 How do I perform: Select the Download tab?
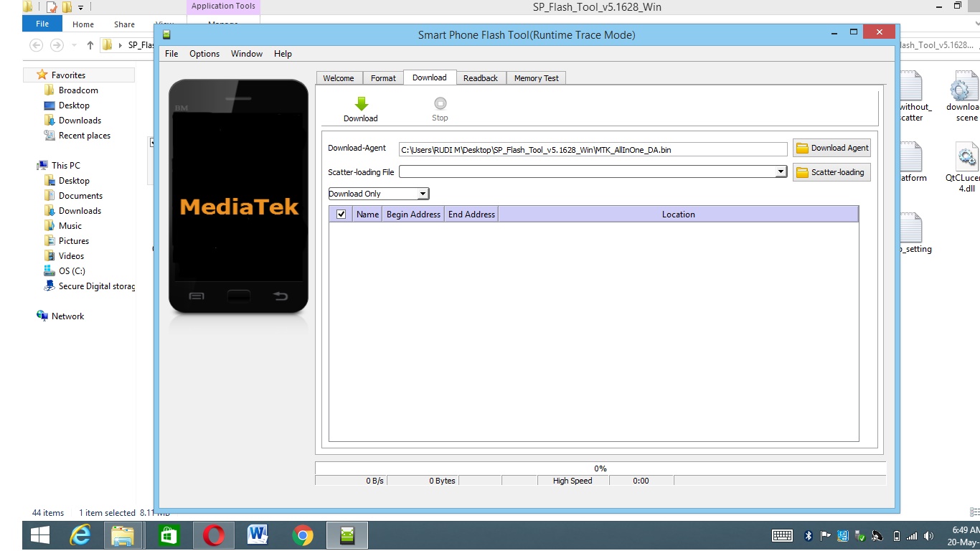(429, 77)
